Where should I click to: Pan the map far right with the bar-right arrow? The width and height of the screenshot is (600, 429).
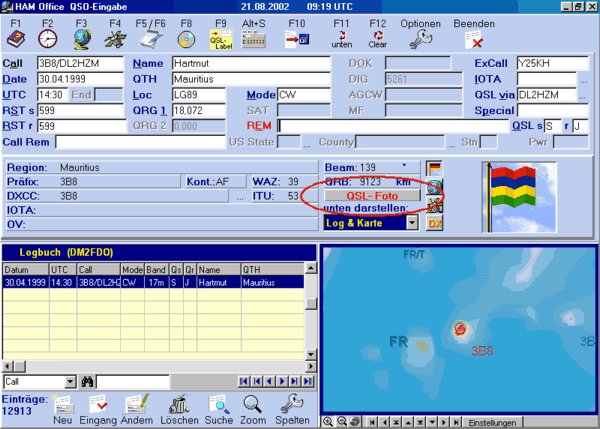pyautogui.click(x=456, y=422)
